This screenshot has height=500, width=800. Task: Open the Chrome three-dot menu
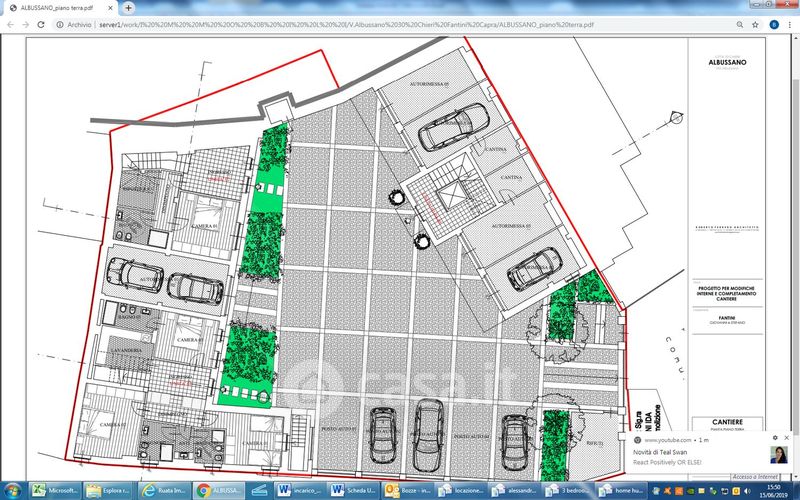[790, 22]
